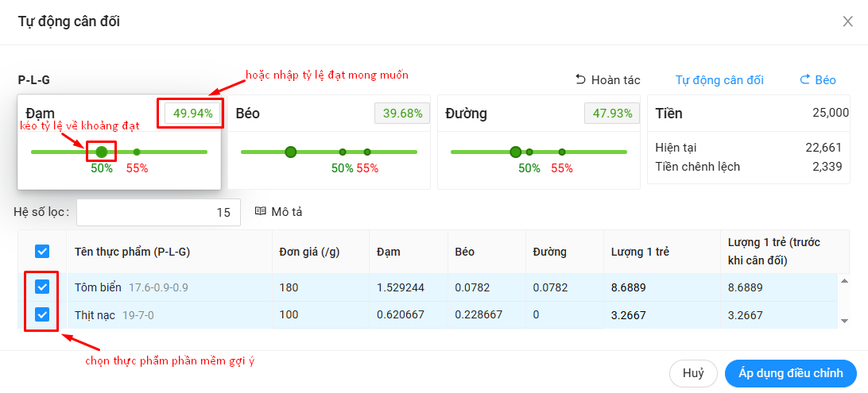Click the Đạm slider large handle
The height and width of the screenshot is (393, 868).
click(101, 152)
